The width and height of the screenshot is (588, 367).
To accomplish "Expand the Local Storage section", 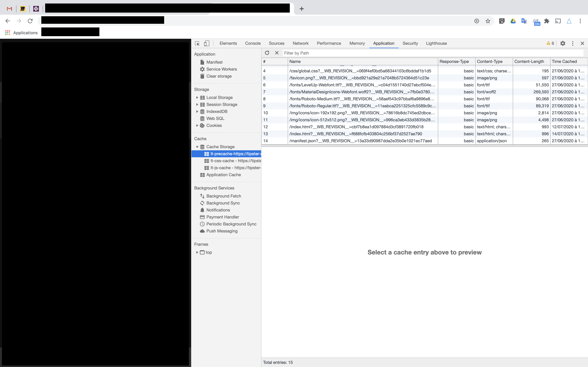I will coord(197,97).
